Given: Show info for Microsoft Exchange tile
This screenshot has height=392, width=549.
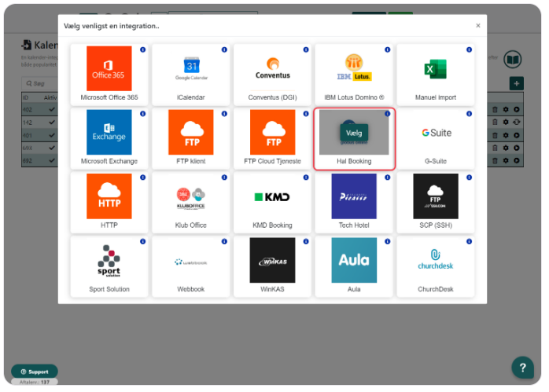Looking at the screenshot, I should (142, 114).
